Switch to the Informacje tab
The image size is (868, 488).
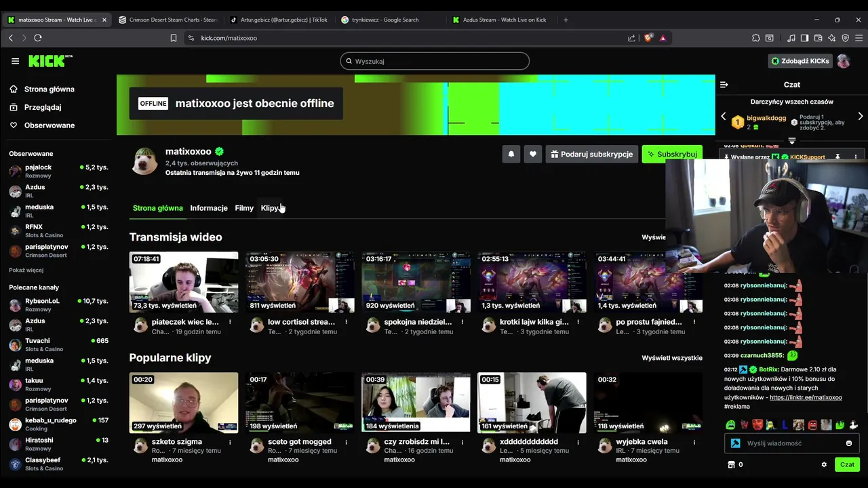[209, 208]
